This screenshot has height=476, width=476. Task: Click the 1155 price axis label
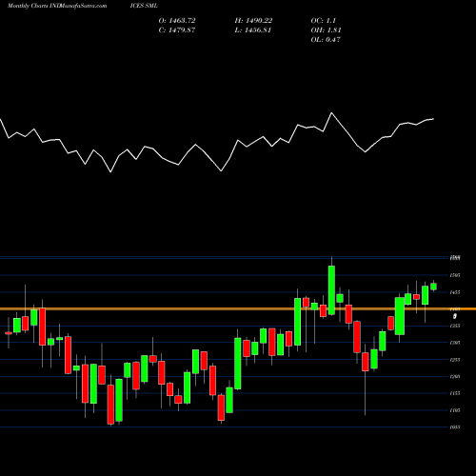(x=455, y=393)
